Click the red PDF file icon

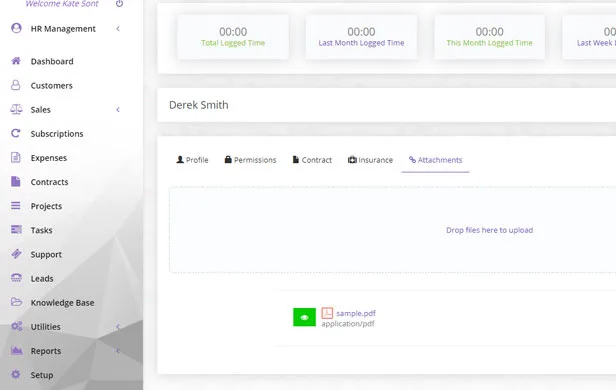click(x=327, y=313)
